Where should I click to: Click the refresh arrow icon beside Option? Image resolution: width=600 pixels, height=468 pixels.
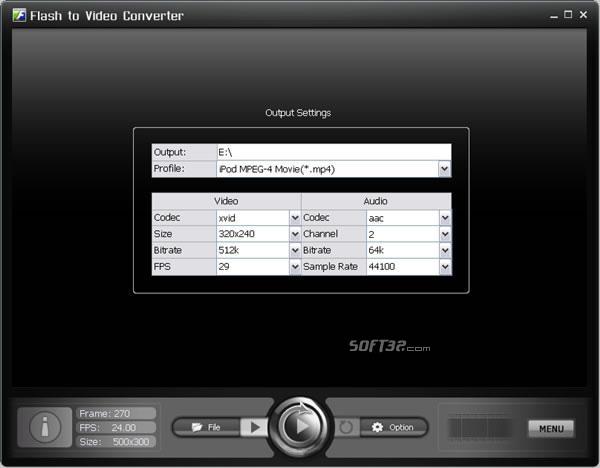point(347,427)
